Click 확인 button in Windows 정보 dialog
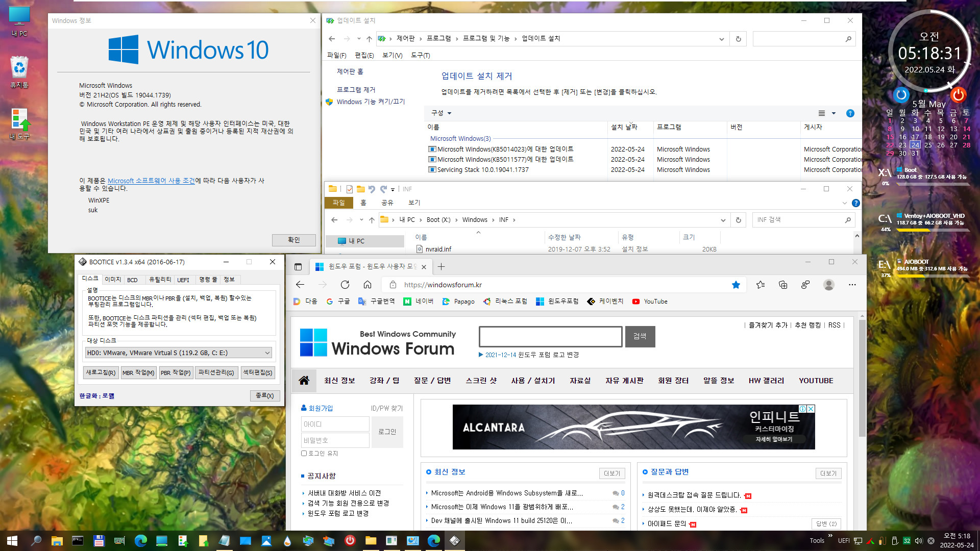The image size is (980, 551). coord(293,240)
